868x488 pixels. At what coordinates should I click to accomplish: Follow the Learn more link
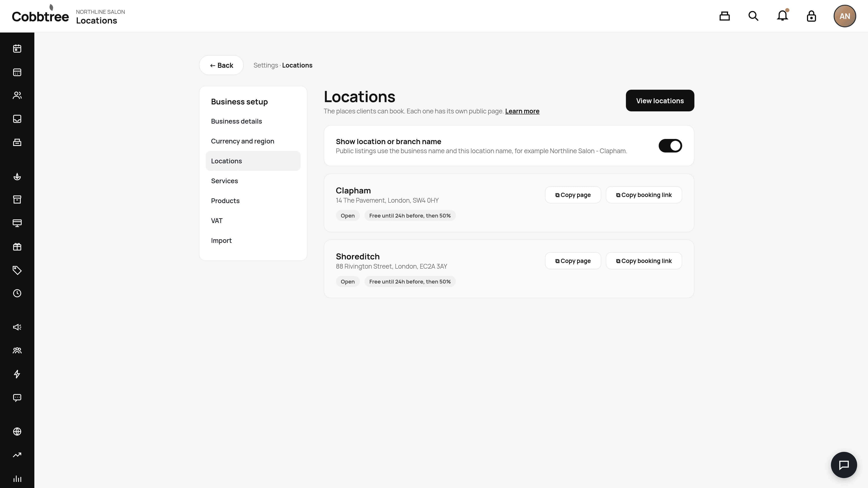click(522, 111)
